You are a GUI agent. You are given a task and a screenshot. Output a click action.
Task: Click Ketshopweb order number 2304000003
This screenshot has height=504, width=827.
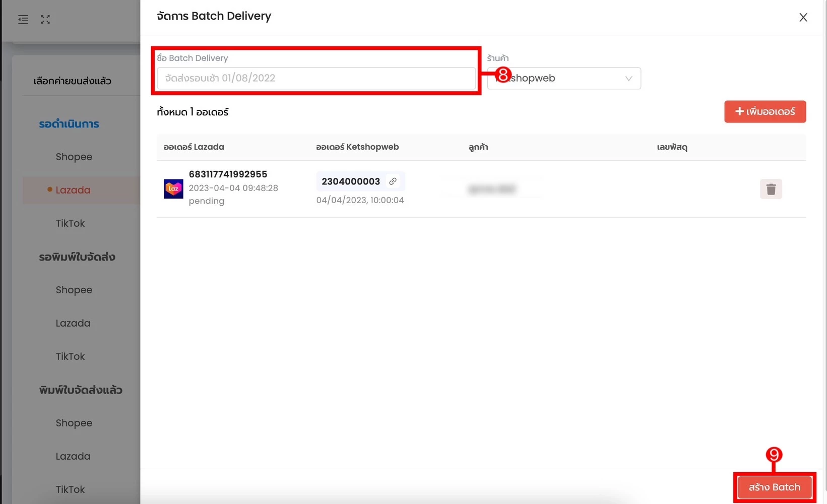(x=351, y=181)
